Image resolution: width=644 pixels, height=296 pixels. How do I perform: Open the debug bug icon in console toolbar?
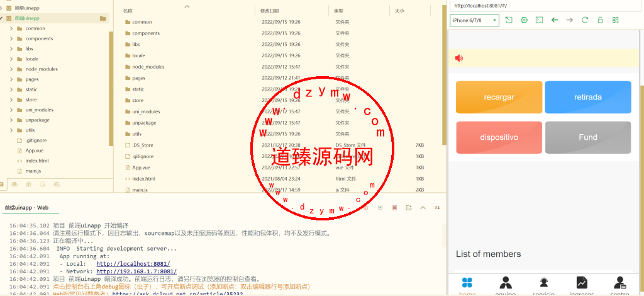point(366,208)
